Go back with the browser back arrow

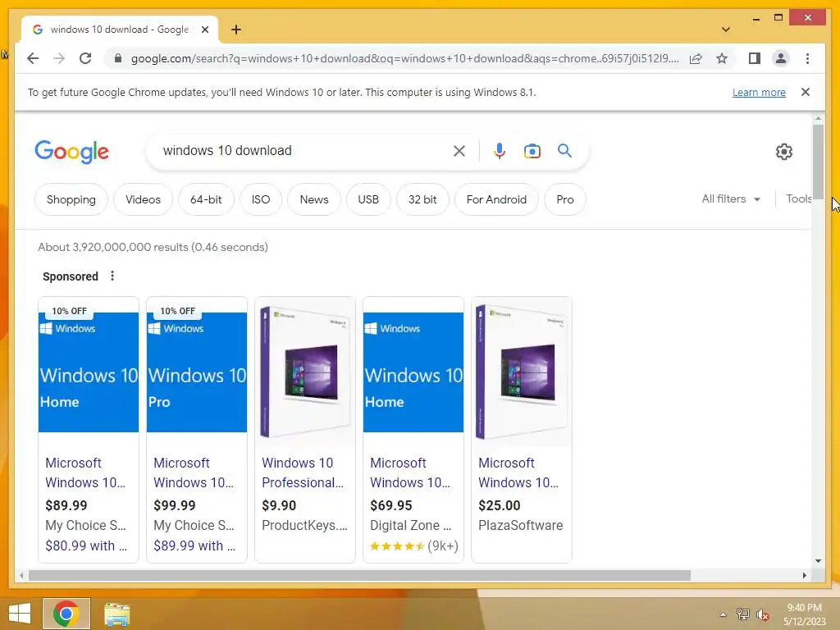pyautogui.click(x=33, y=58)
